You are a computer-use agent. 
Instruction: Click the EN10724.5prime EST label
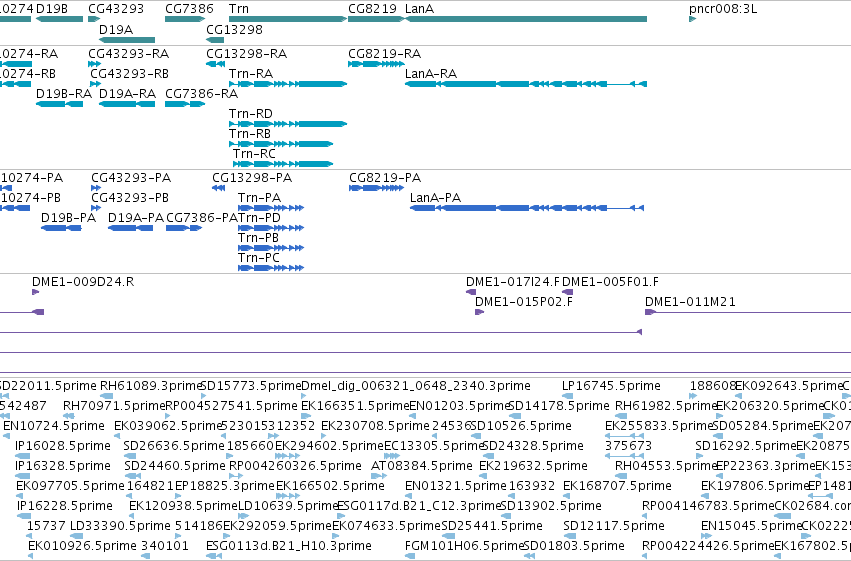coord(54,426)
